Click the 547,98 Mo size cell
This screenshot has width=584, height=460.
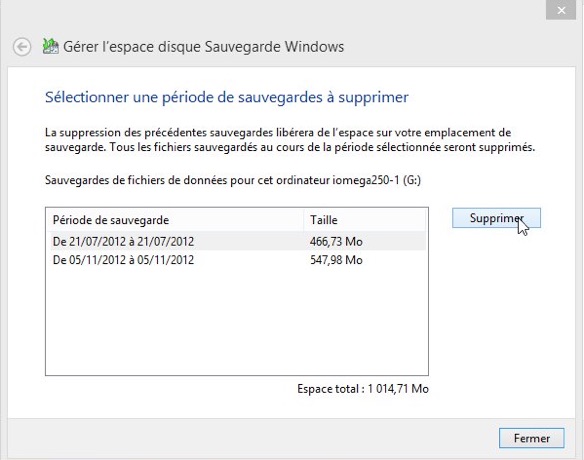click(336, 260)
